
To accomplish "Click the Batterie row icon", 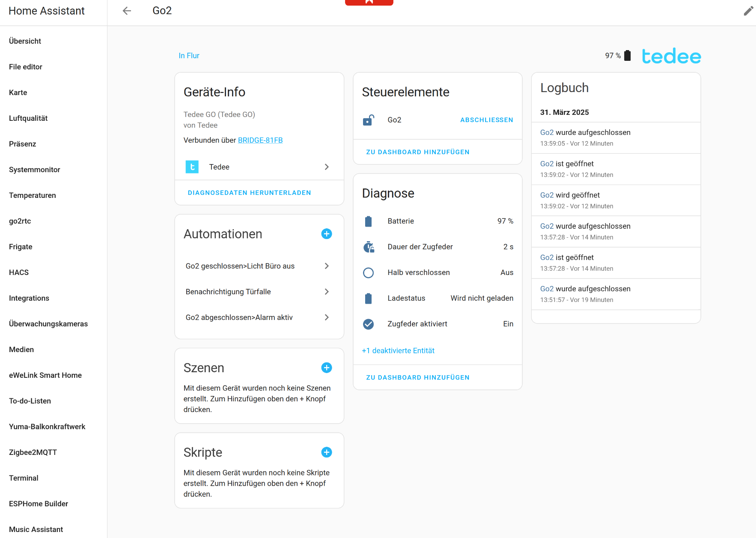I will pyautogui.click(x=368, y=221).
